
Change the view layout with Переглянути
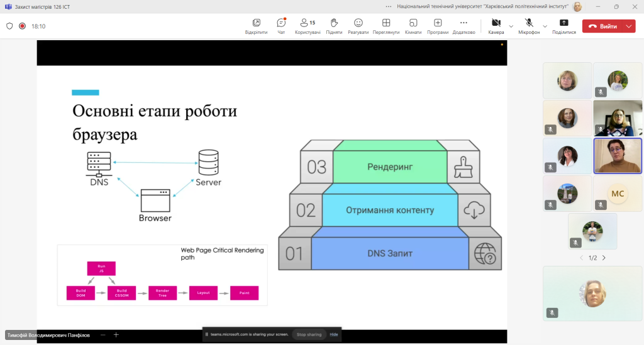pos(386,26)
